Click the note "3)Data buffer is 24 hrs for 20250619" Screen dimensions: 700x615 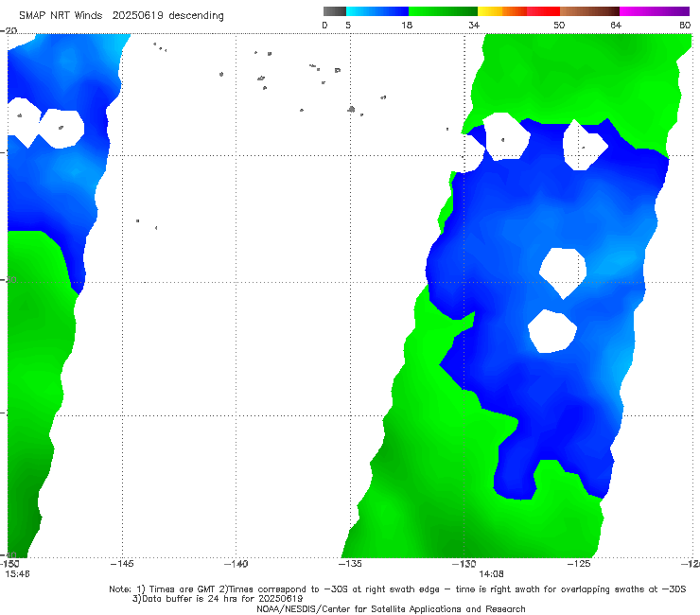point(218,599)
